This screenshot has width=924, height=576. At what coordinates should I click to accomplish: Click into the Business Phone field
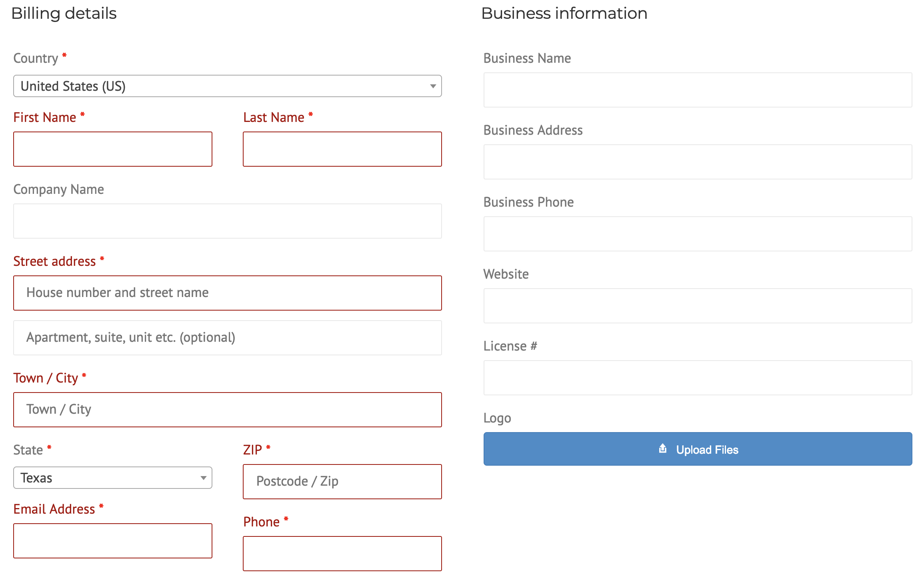coord(698,234)
